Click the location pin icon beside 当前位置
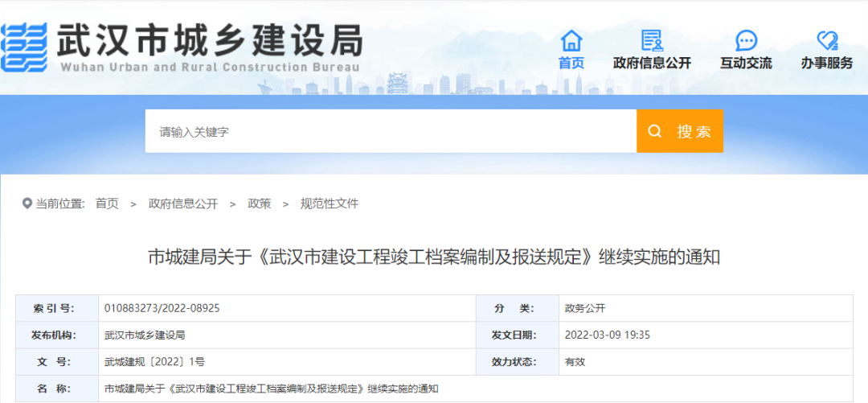 pyautogui.click(x=27, y=204)
